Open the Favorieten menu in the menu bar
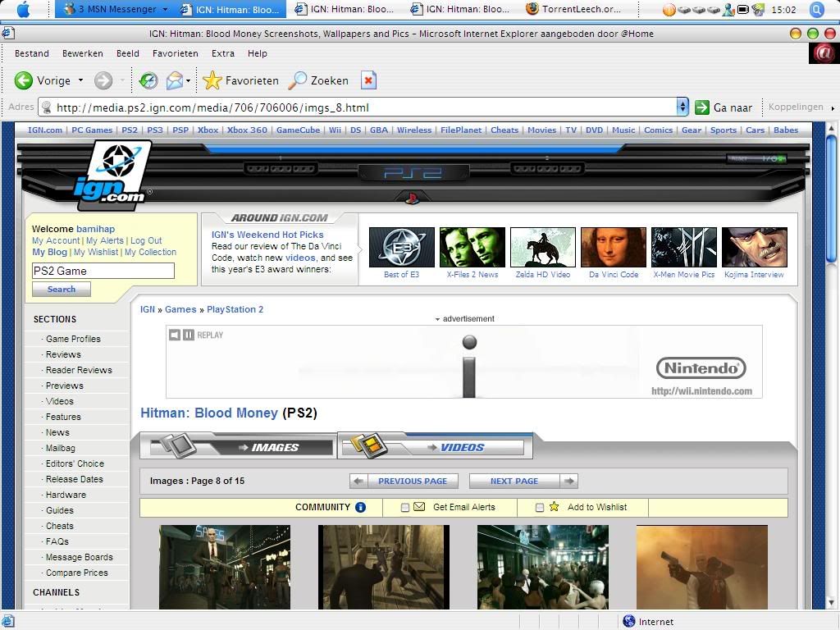This screenshot has height=630, width=840. [x=176, y=53]
